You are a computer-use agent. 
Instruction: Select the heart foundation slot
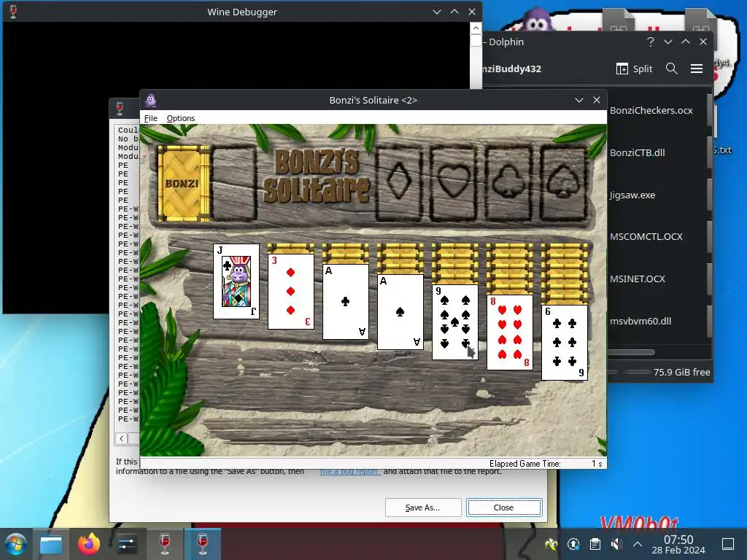click(x=454, y=183)
